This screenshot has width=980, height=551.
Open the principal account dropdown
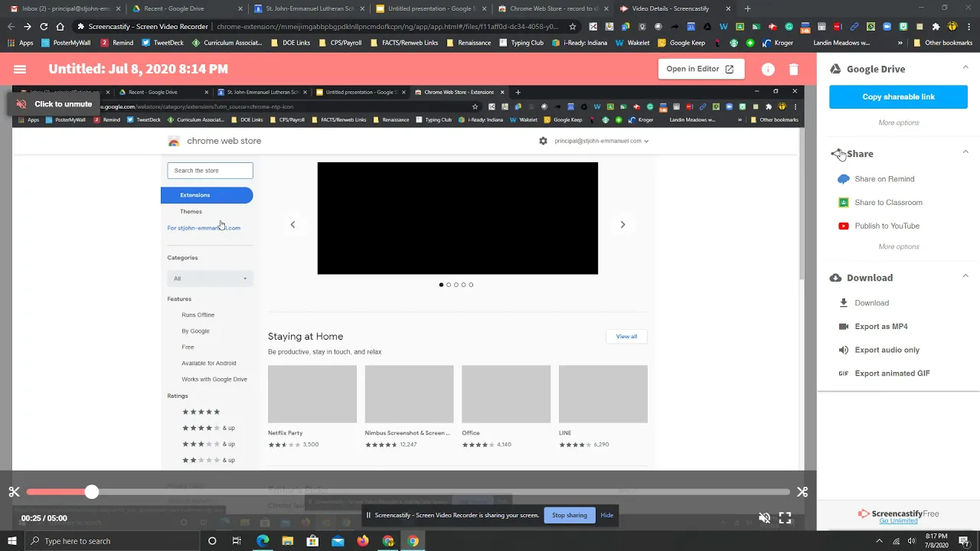pos(602,141)
